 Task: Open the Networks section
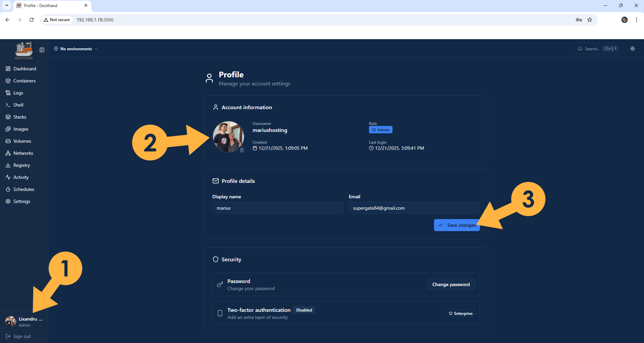pyautogui.click(x=23, y=153)
